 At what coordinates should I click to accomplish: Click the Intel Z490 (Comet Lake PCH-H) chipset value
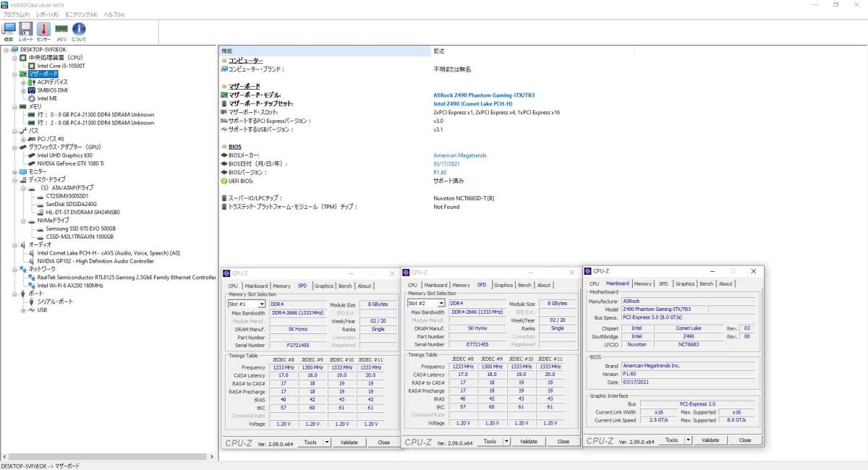coord(472,103)
